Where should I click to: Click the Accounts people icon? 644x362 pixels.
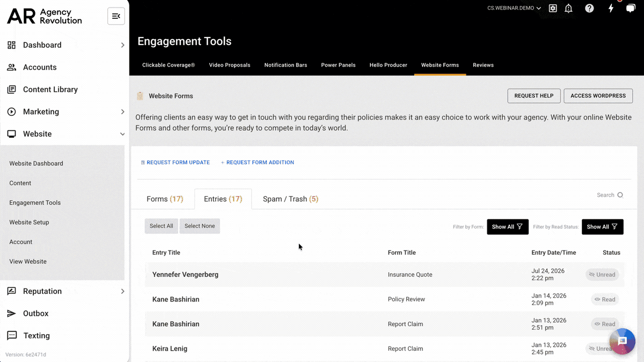(x=11, y=67)
